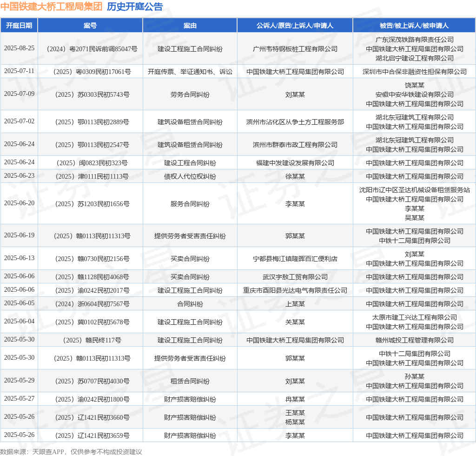Click plaintiff 滨州市沾化区从争土方工程服务部

click(295, 122)
